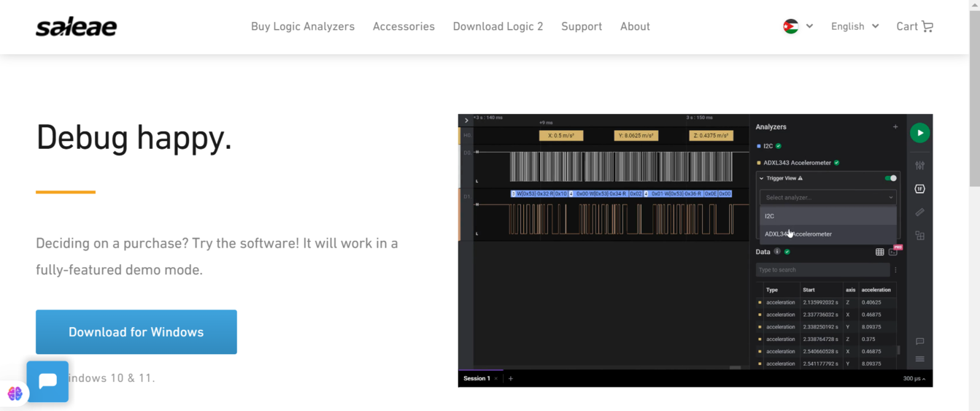Click the pink brain extension icon

[15, 393]
